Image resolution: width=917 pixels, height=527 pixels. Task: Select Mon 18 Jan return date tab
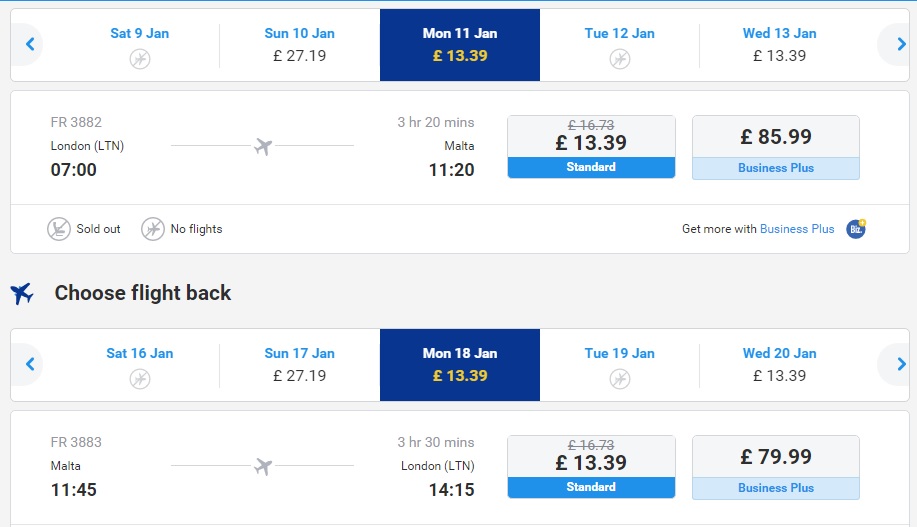coord(460,365)
